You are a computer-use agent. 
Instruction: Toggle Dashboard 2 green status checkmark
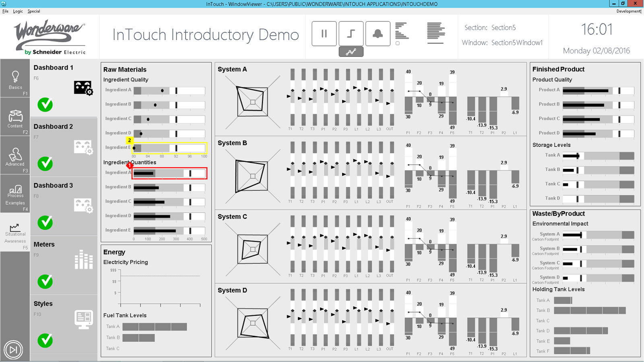(x=45, y=164)
